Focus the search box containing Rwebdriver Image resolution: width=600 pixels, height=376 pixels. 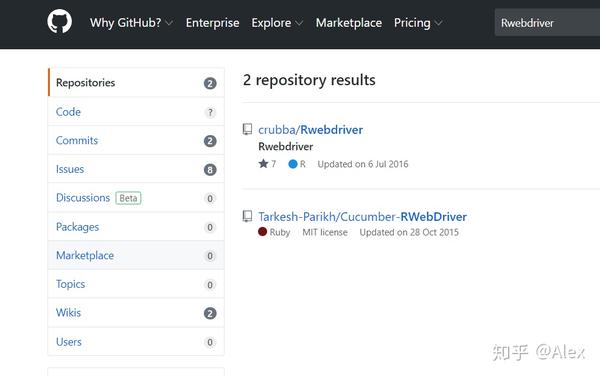point(547,23)
